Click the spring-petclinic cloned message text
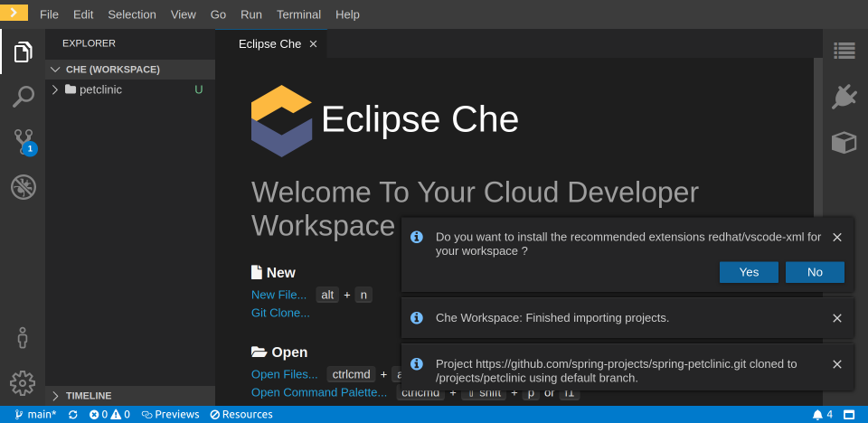Image resolution: width=868 pixels, height=423 pixels. 616,371
